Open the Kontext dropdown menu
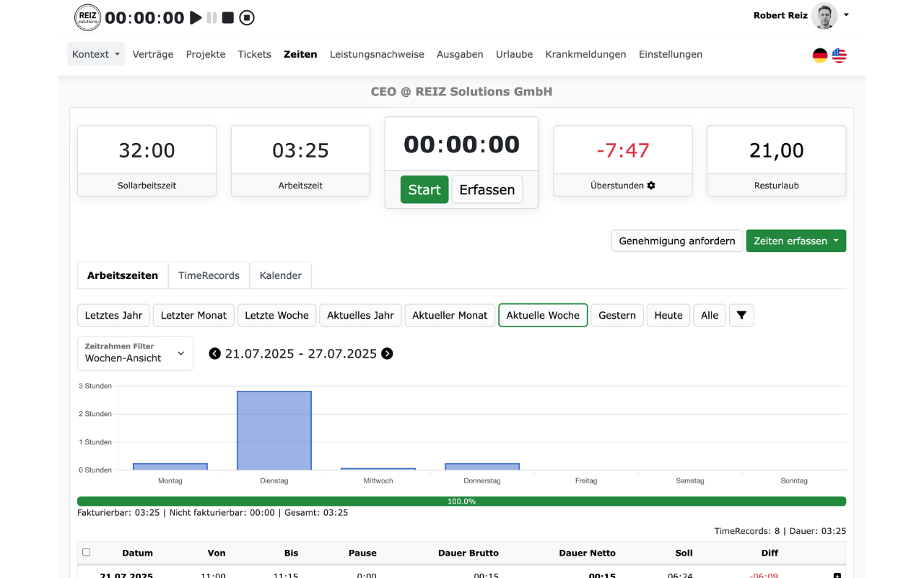Viewport: 924px width, 578px height. pyautogui.click(x=96, y=54)
